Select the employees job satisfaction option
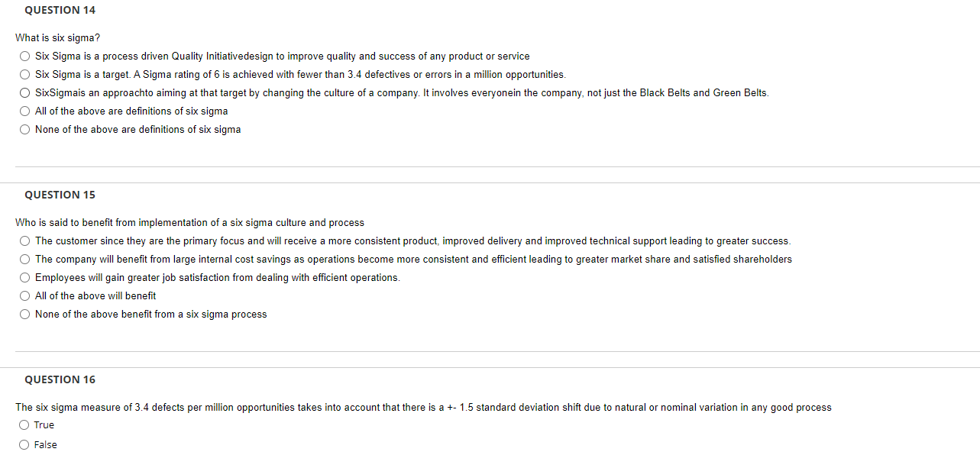 pos(24,277)
